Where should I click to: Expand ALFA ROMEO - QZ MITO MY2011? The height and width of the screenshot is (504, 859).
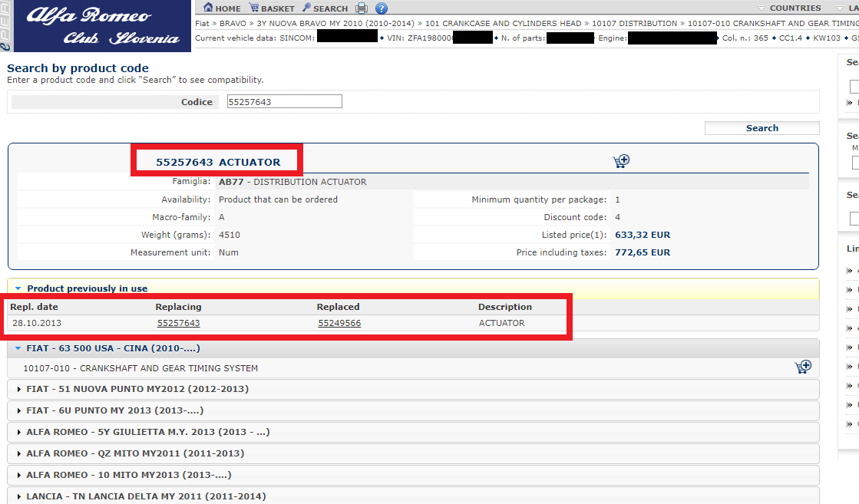pos(413,453)
